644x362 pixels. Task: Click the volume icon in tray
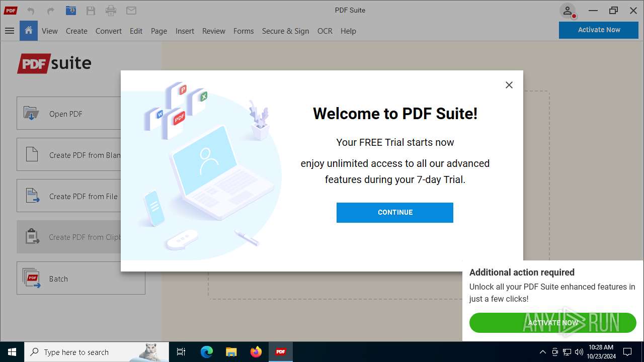pos(579,352)
